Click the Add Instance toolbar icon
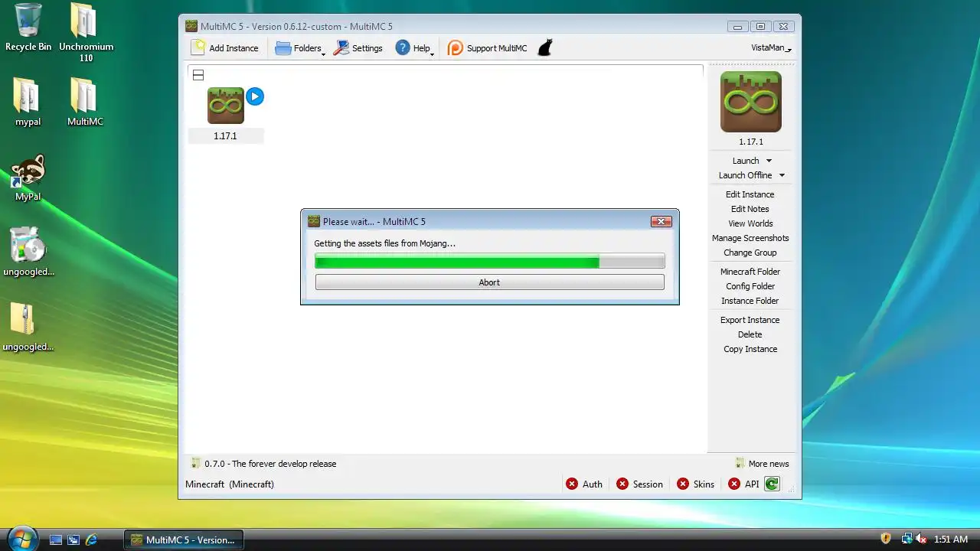This screenshot has width=980, height=551. pyautogui.click(x=199, y=47)
